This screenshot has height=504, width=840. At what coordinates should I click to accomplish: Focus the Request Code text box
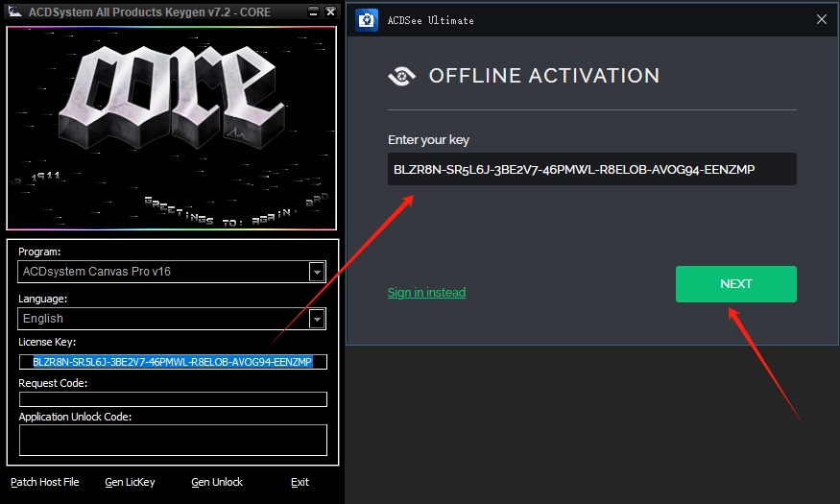click(x=173, y=399)
